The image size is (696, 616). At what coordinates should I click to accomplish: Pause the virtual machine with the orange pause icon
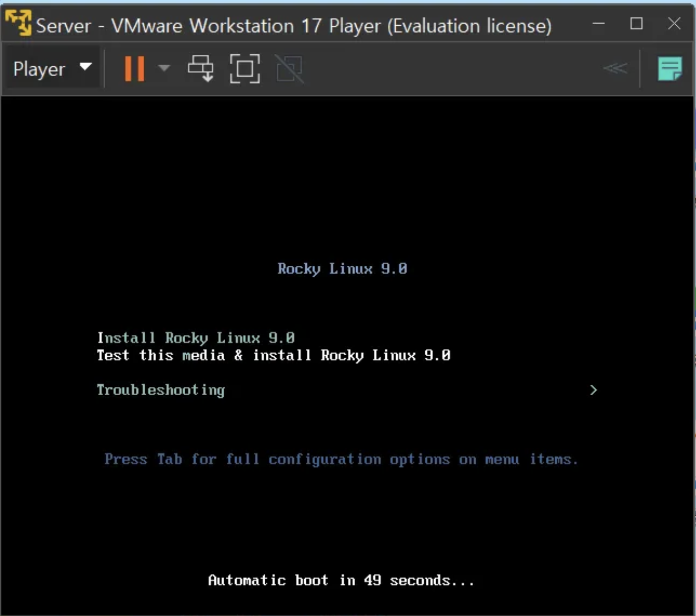(x=134, y=69)
